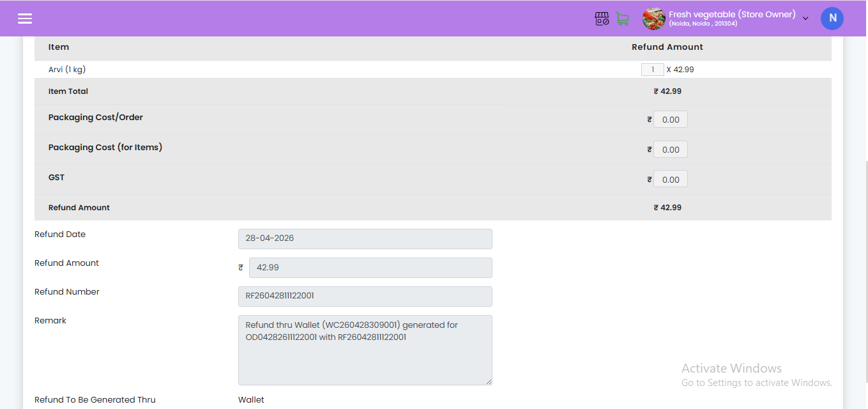Click the Item Total ₹ 42.99 value

click(667, 91)
